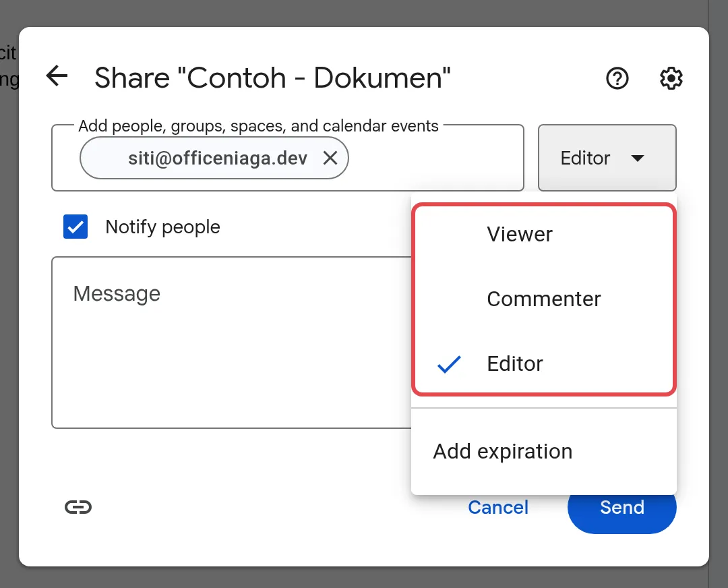Click the siti@officeniaga.dev recipient chip

pos(214,158)
